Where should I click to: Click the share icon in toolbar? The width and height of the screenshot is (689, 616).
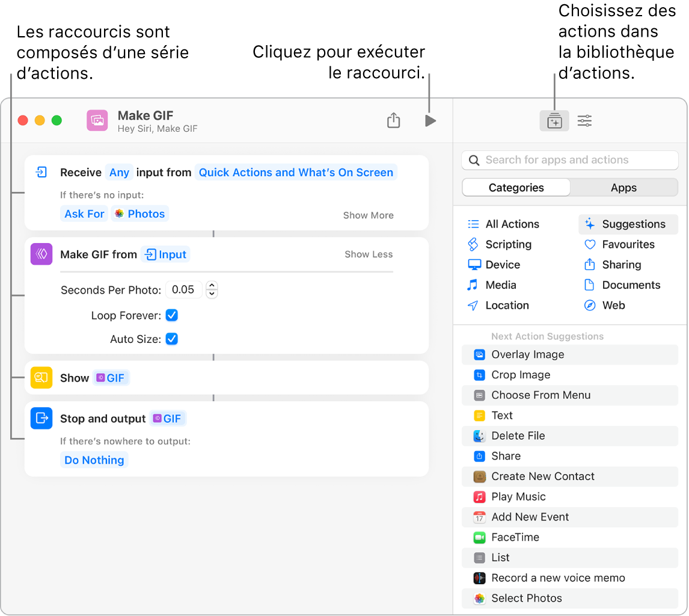pos(393,120)
